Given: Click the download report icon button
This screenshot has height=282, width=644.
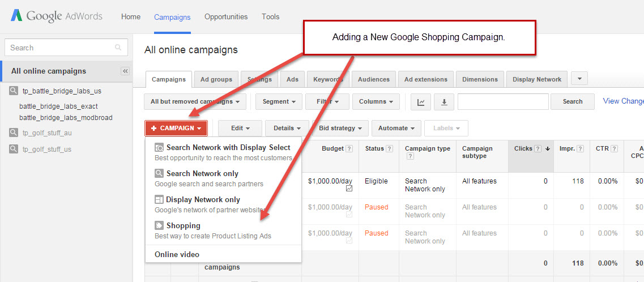Looking at the screenshot, I should click(x=444, y=102).
